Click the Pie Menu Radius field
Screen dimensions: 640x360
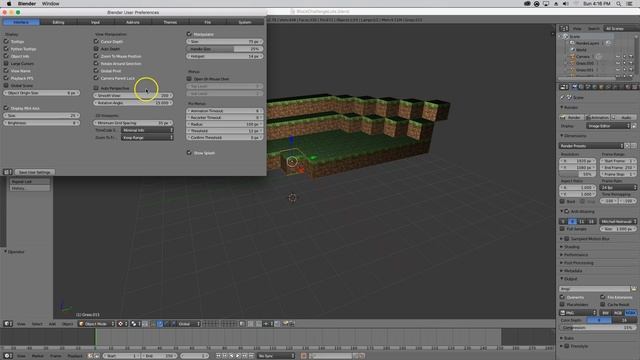[224, 124]
